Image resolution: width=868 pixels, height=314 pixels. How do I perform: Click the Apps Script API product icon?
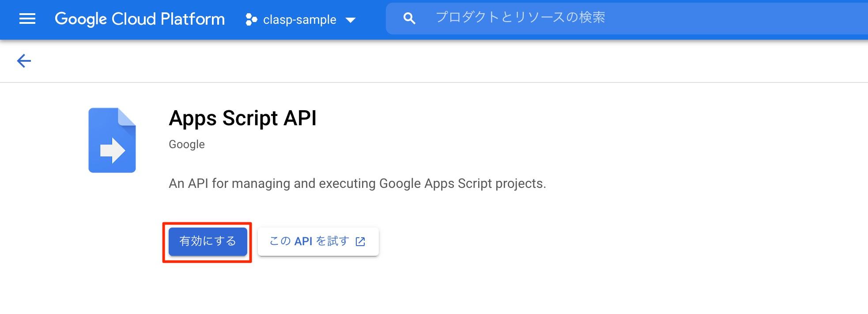coord(112,140)
